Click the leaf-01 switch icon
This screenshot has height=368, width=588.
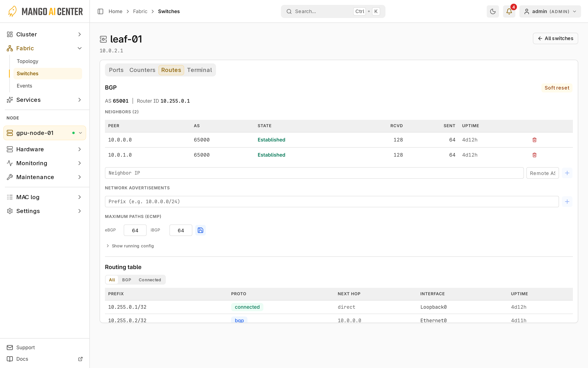(x=103, y=39)
